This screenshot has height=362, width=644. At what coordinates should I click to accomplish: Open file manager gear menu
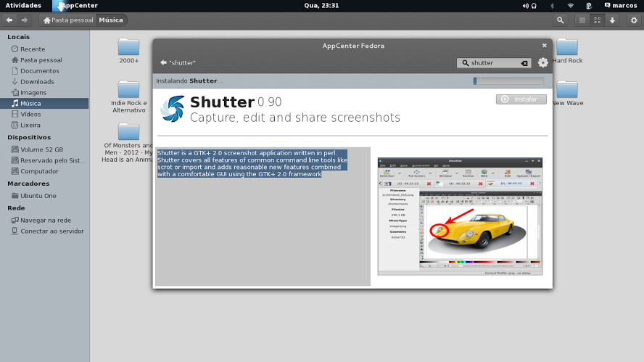(634, 20)
